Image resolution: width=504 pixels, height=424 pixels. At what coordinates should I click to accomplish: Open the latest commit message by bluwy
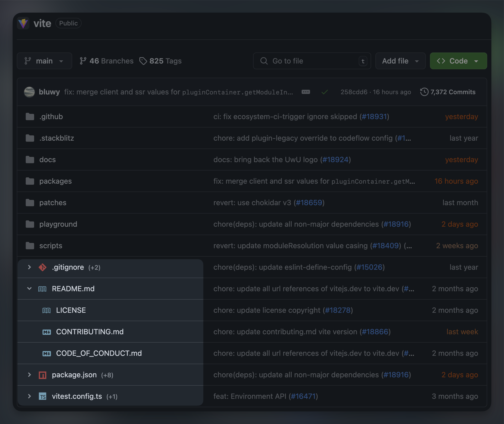pos(178,92)
